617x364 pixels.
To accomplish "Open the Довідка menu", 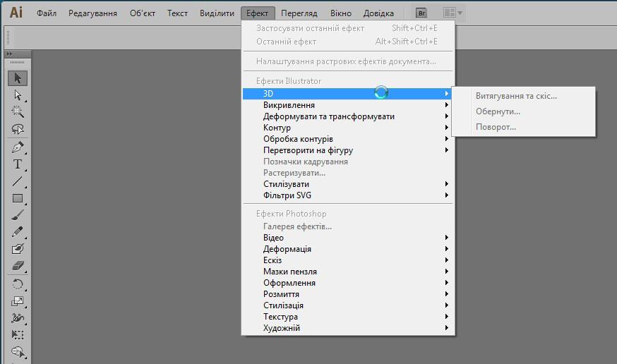I will 378,13.
